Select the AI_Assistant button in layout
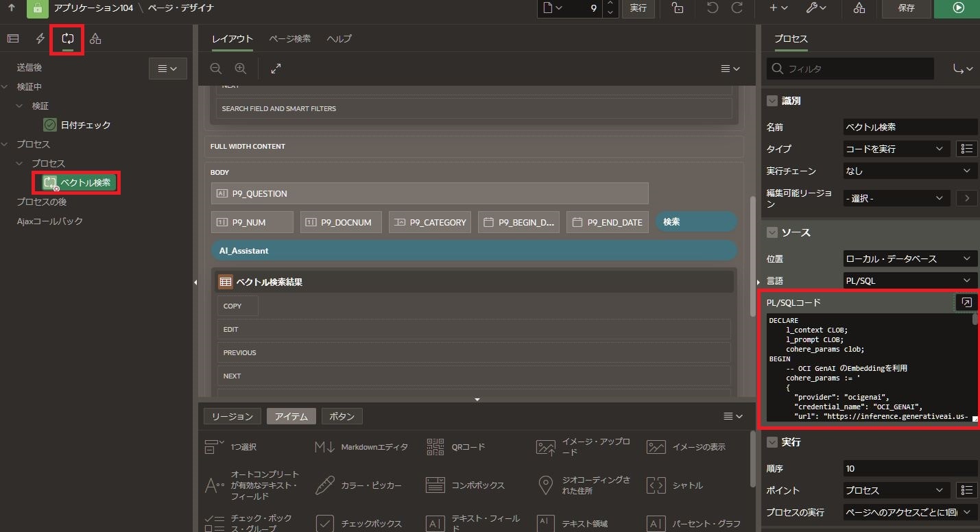Viewport: 980px width, 532px height. click(x=474, y=251)
